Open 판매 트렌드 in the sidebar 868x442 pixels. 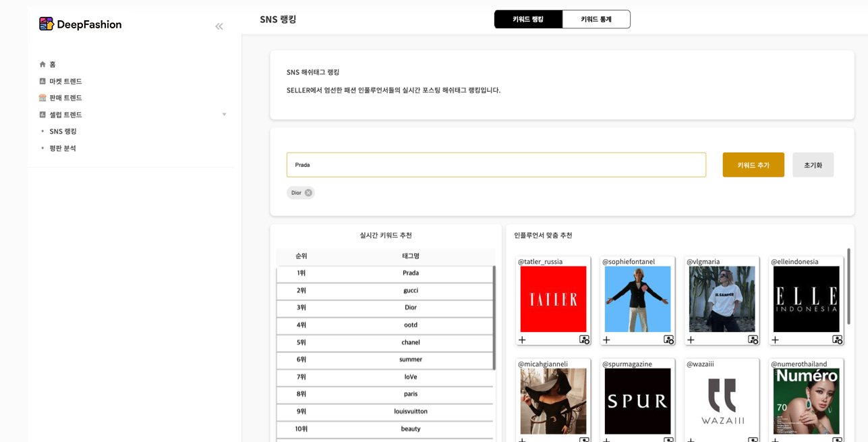[65, 98]
